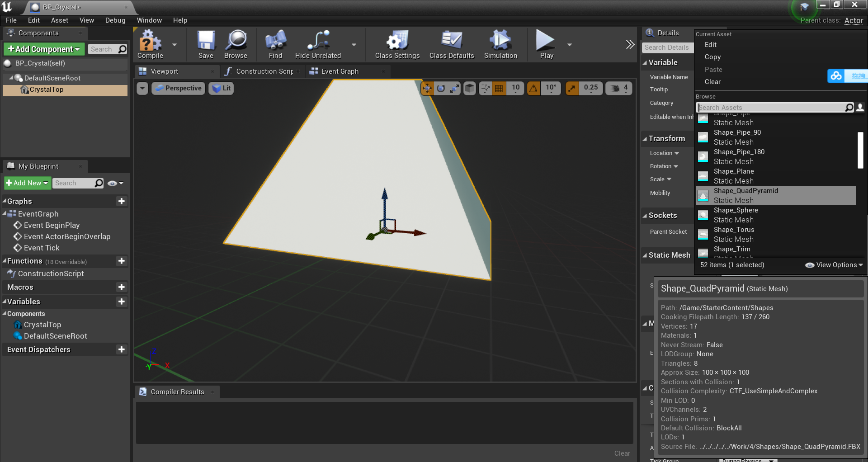The image size is (868, 462).
Task: Switch world/local coordinate space
Action: coord(485,88)
